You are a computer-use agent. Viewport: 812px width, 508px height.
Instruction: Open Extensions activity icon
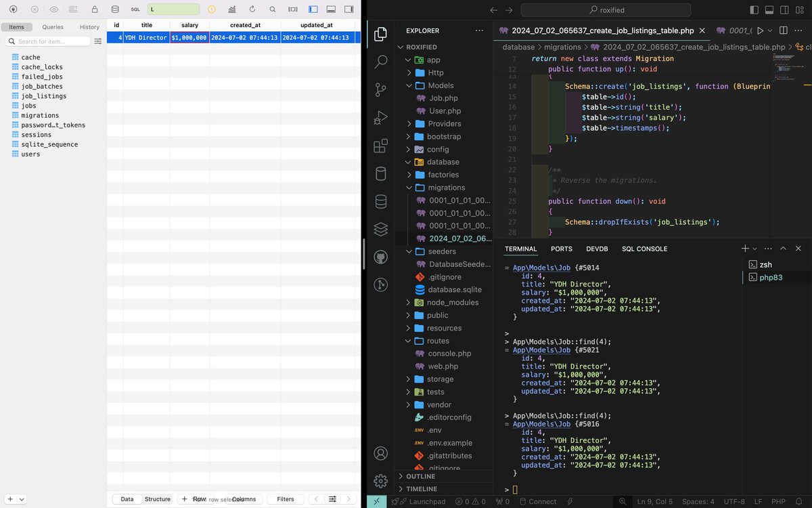[x=381, y=146]
